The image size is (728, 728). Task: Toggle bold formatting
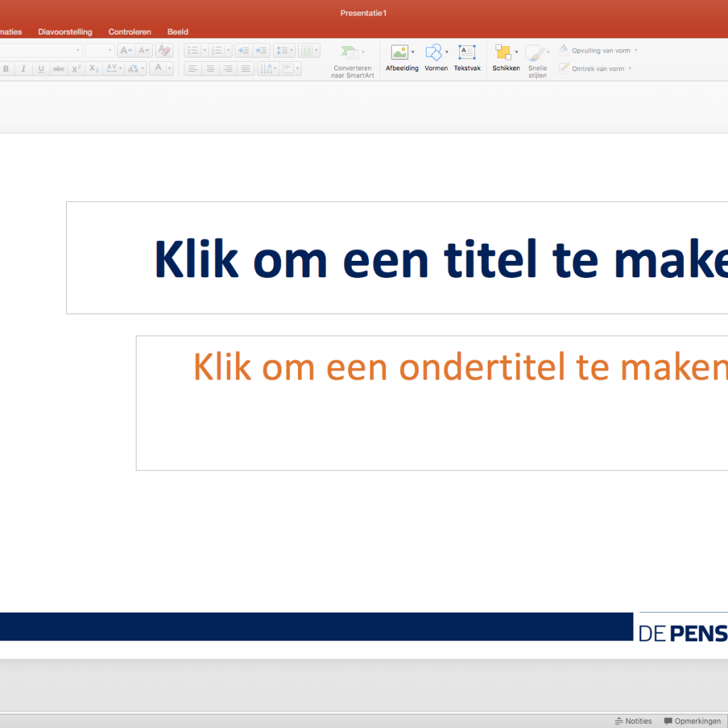pyautogui.click(x=6, y=69)
